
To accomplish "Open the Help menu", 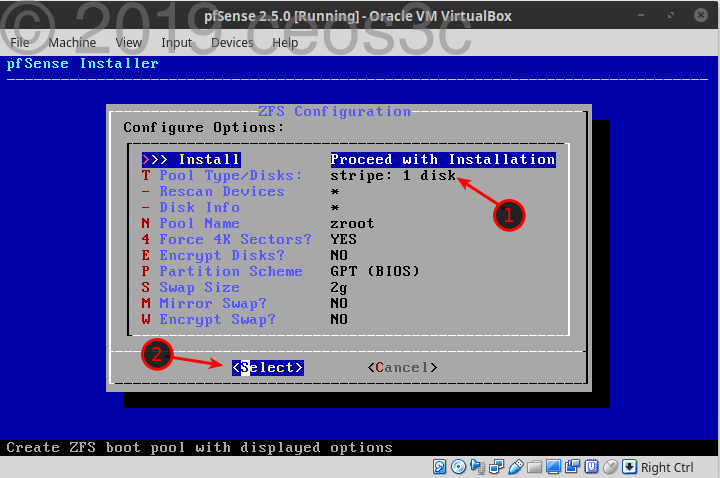I will (285, 43).
